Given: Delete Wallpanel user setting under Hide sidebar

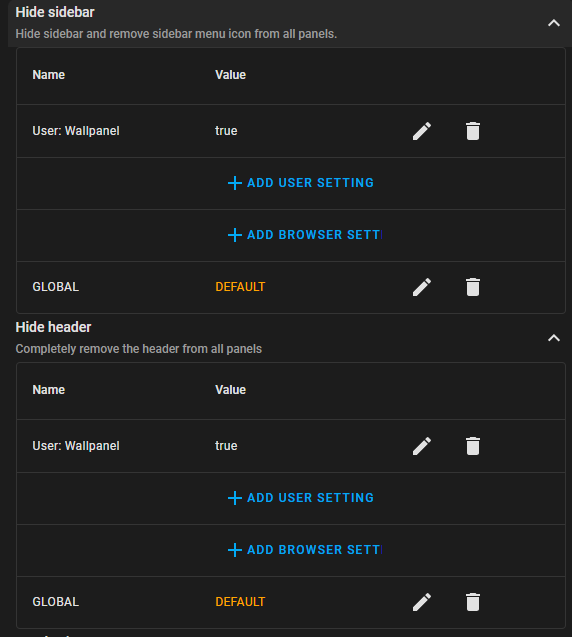Looking at the screenshot, I should click(473, 131).
